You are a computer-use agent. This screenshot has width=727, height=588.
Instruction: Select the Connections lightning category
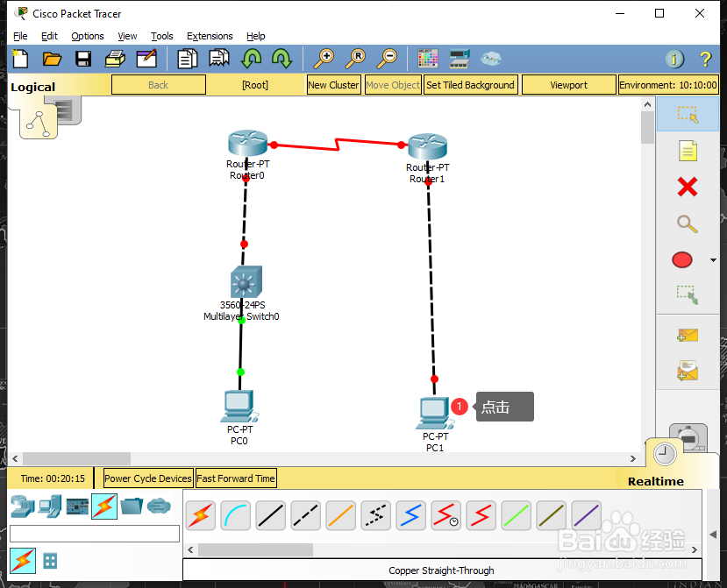tap(104, 506)
